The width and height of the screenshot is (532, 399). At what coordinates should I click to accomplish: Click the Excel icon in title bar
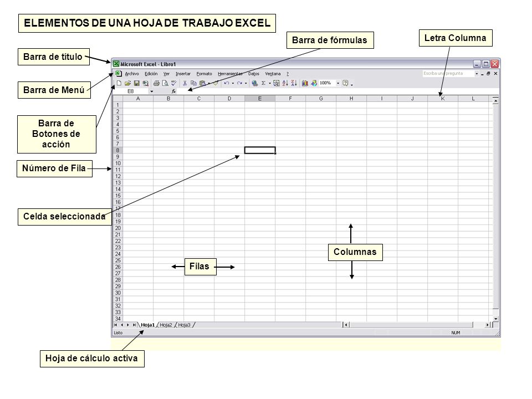116,64
